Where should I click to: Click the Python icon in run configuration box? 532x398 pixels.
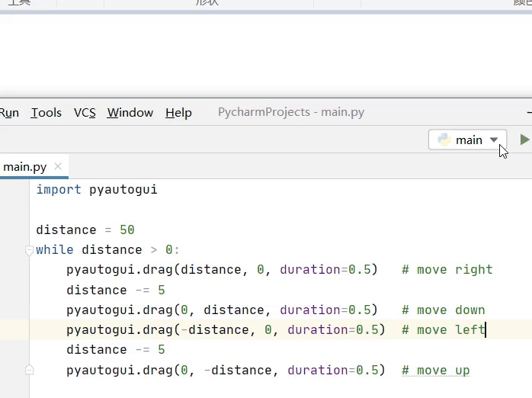point(444,140)
